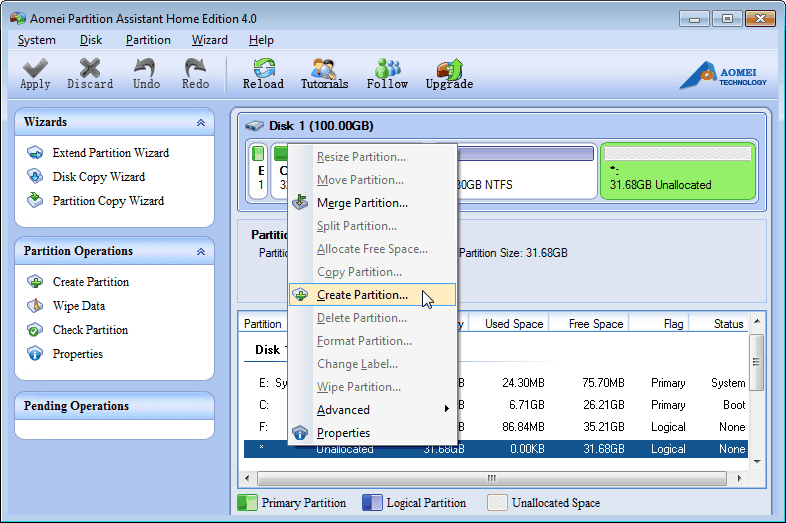Choose Copy Partition in context menu
This screenshot has width=786, height=523.
[372, 272]
